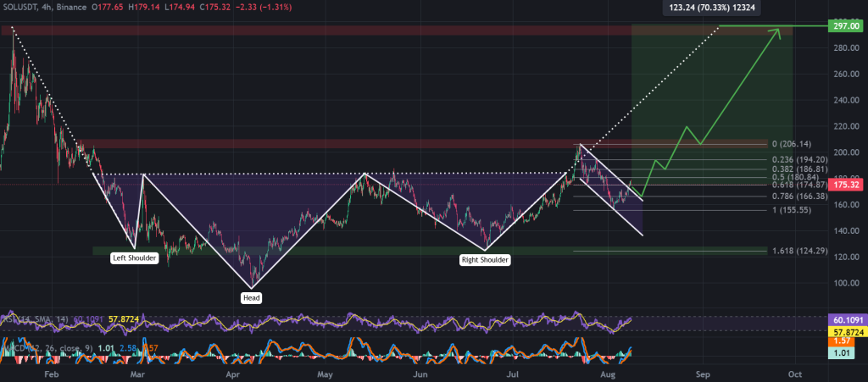Select the Fibonacci 0.236 (194.20) level label
Viewport: 868px width, 382px height.
click(800, 160)
